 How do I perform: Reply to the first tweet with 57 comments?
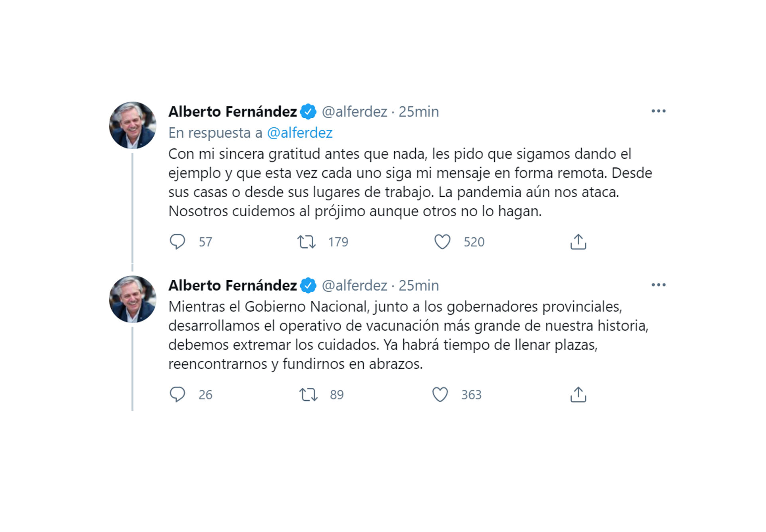[178, 242]
